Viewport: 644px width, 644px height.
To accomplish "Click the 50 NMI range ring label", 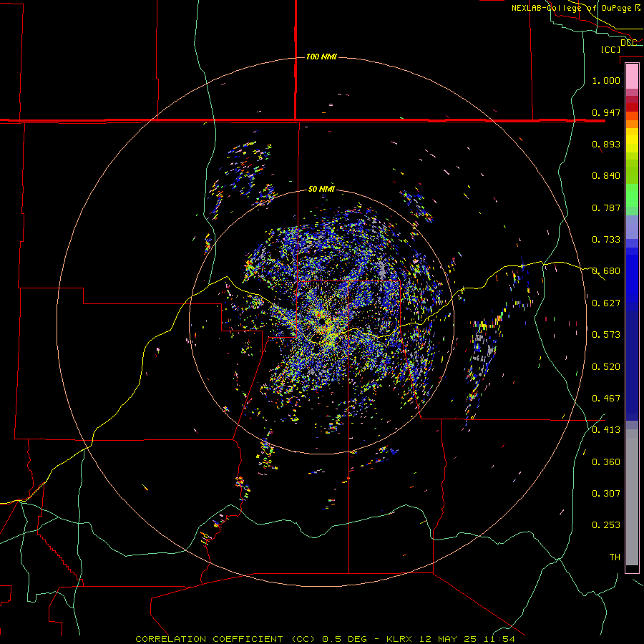I will pyautogui.click(x=321, y=189).
